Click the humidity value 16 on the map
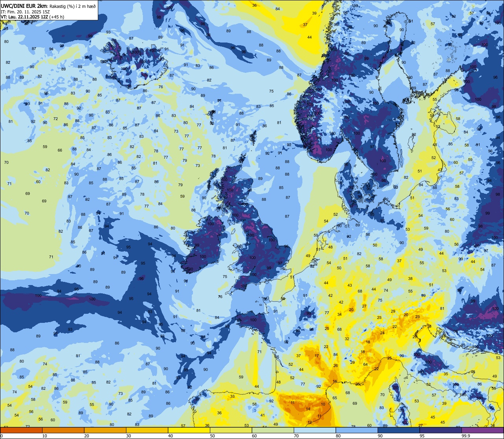Screen dimensions: 504x439 (x=335, y=381)
